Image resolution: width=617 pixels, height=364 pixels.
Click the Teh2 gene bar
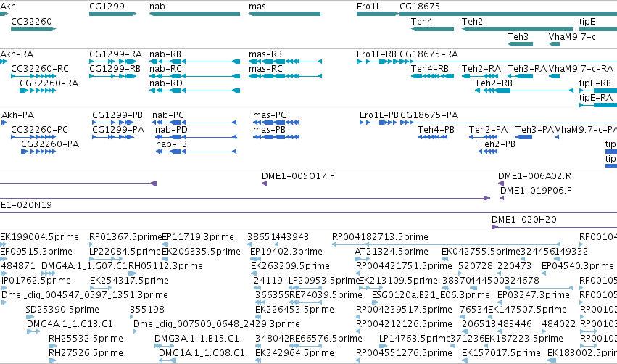(x=517, y=29)
